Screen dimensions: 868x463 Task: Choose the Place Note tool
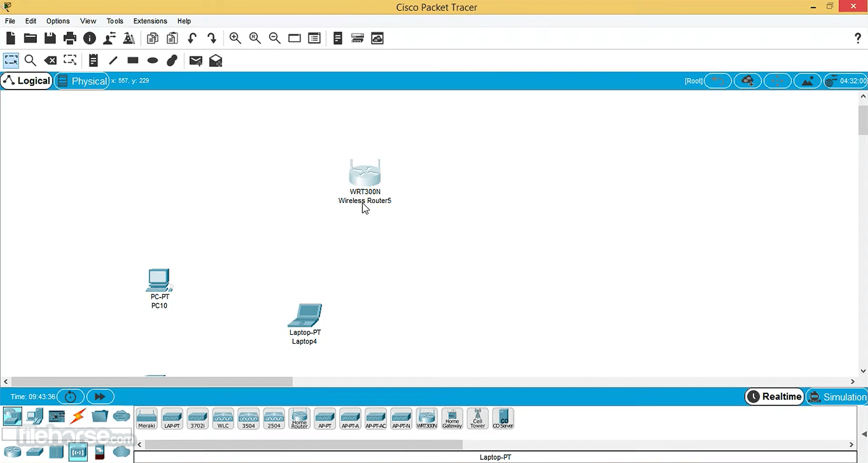[93, 60]
